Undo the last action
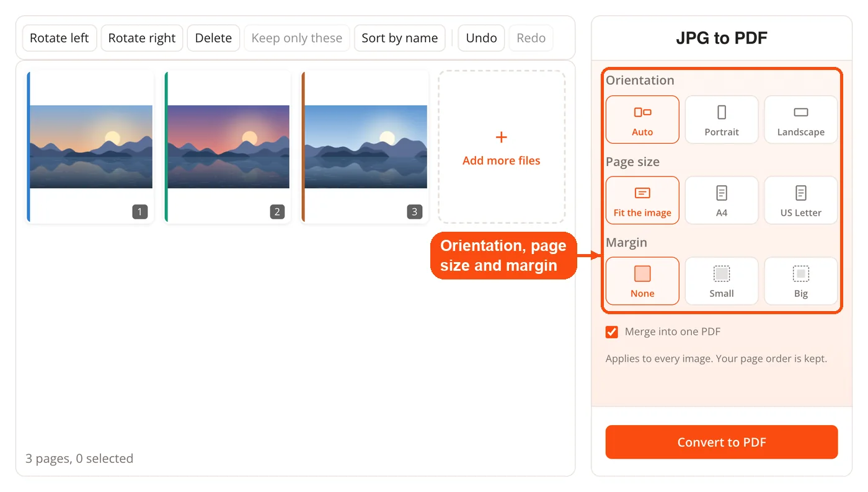 (482, 38)
